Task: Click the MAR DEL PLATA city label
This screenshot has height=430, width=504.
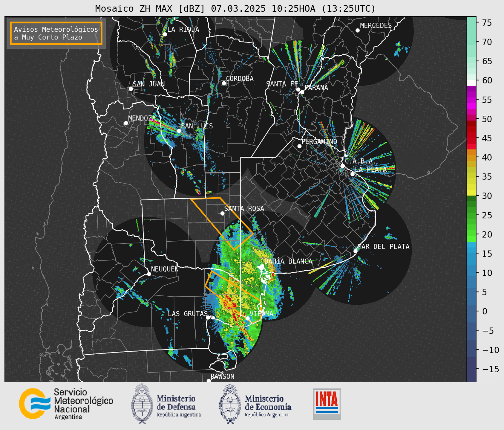Action: 384,247
